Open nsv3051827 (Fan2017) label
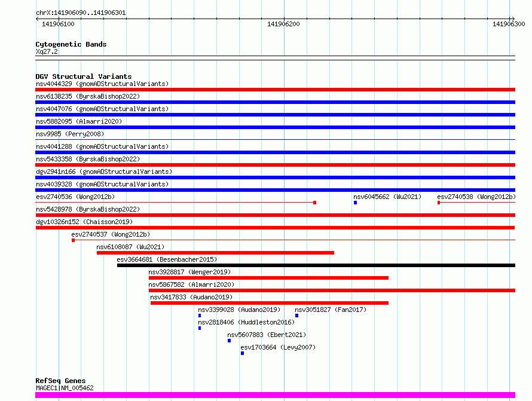Image resolution: width=532 pixels, height=401 pixels. tap(331, 310)
